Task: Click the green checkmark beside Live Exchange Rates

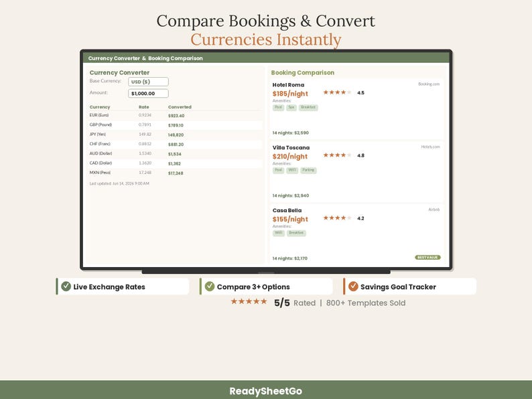Action: point(66,287)
